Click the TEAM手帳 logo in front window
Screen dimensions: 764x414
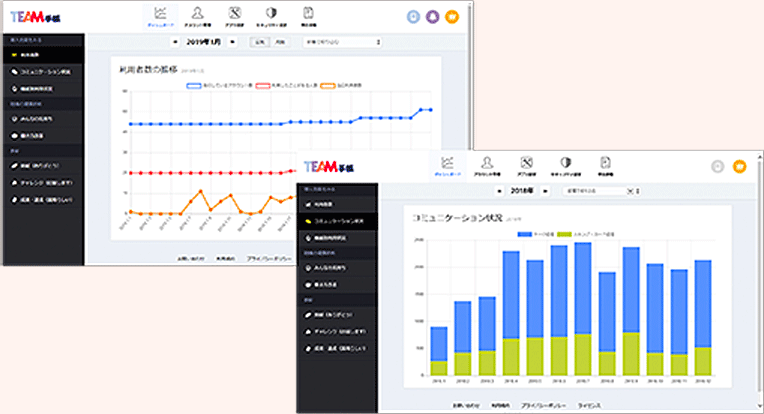coord(329,167)
